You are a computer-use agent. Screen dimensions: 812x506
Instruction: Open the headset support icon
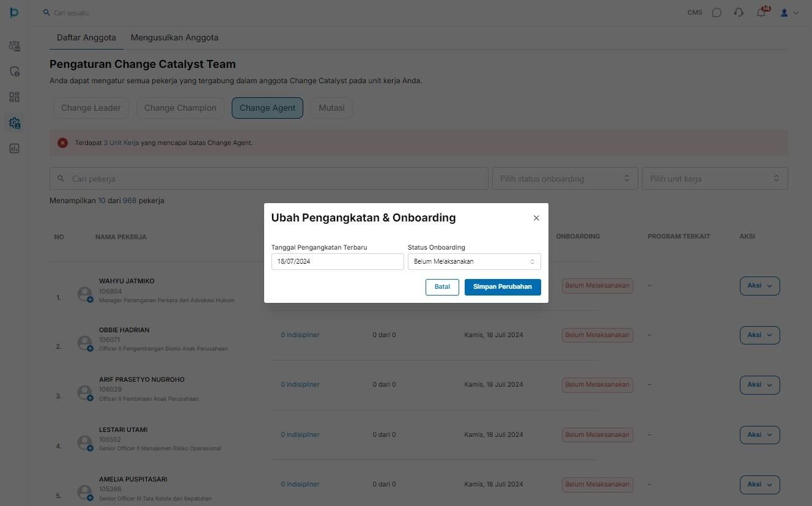[739, 12]
